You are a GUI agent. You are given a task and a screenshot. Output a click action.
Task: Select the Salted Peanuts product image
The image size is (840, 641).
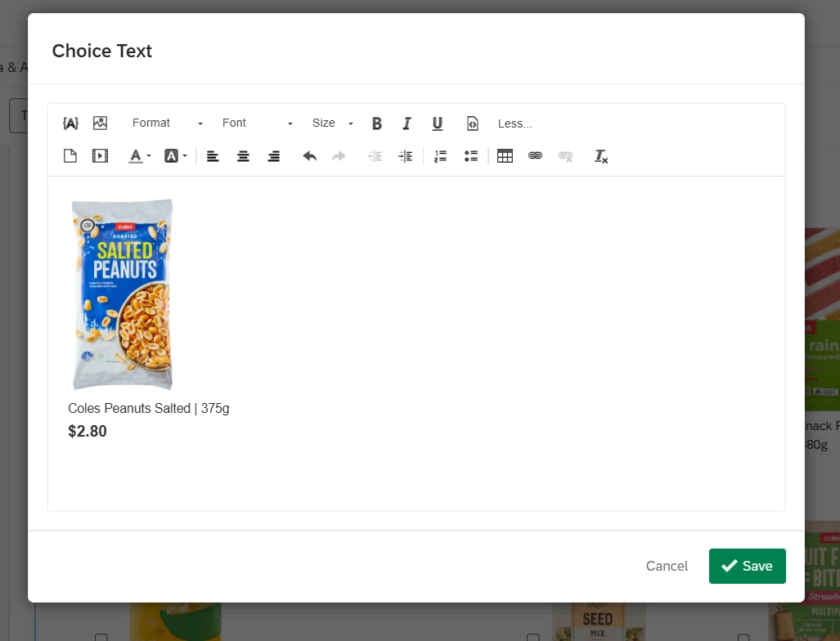tap(123, 294)
